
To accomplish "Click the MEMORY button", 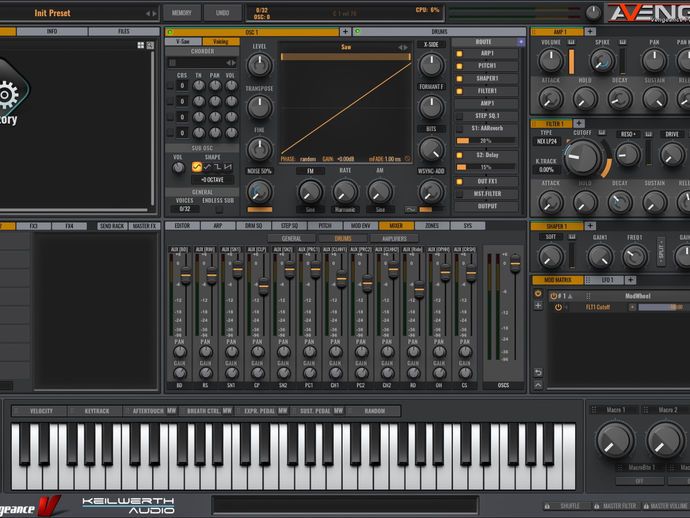I will 182,13.
